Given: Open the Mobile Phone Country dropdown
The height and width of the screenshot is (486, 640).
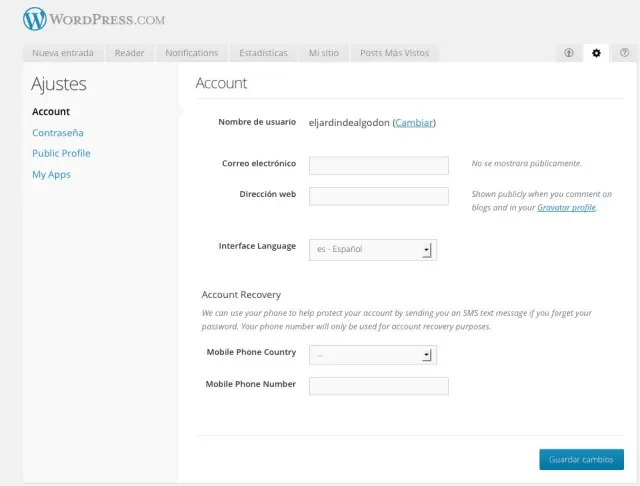Looking at the screenshot, I should click(372, 355).
